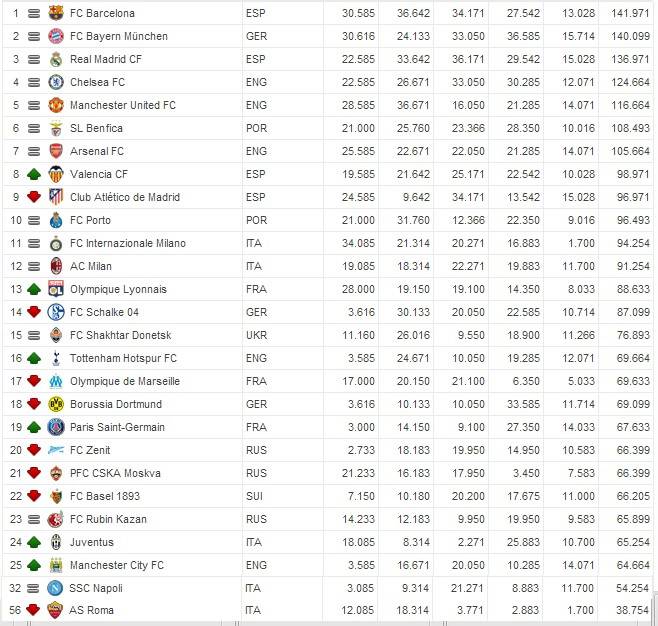
Task: Click Valencia CF's green up arrow
Action: 33,174
